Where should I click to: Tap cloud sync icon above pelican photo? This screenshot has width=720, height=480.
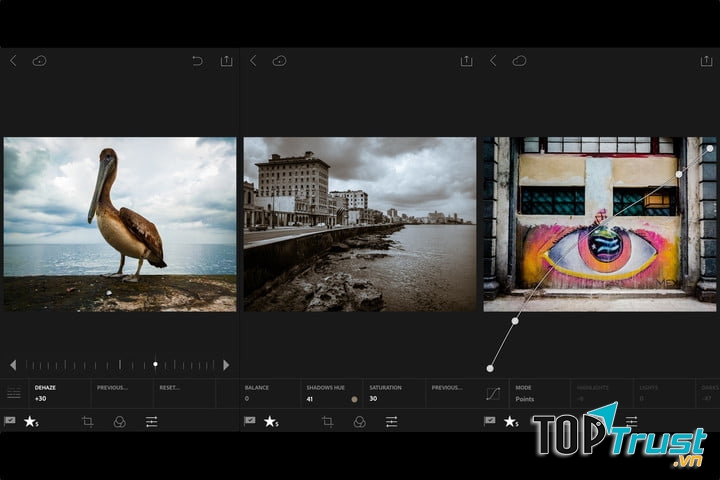pyautogui.click(x=39, y=61)
